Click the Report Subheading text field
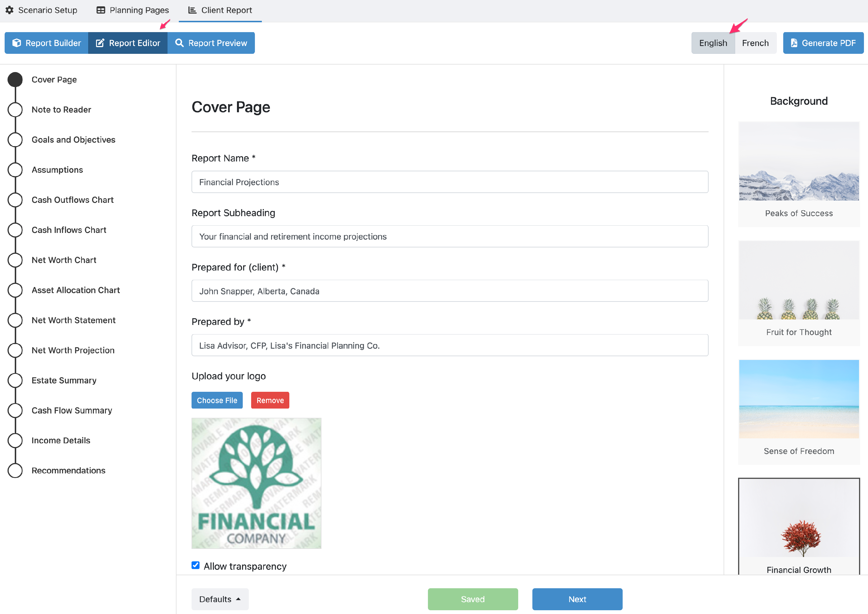Viewport: 868px width, 614px height. (x=450, y=236)
